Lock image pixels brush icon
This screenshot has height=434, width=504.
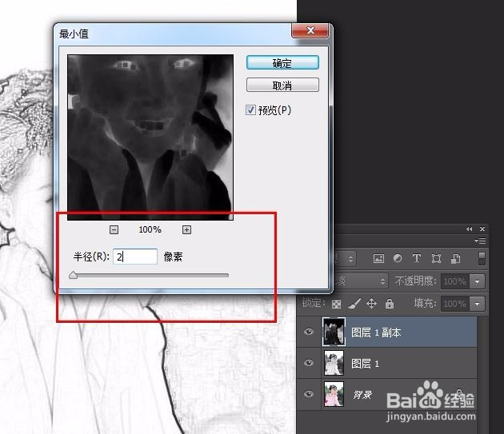coord(354,304)
